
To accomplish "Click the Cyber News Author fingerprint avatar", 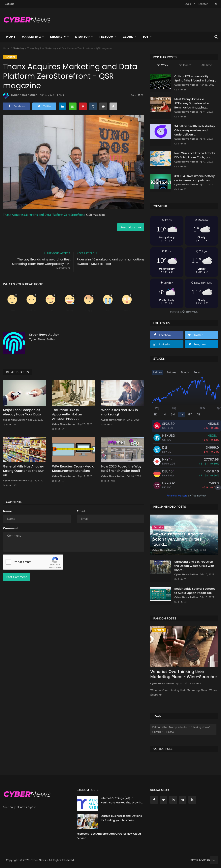I will [14, 343].
